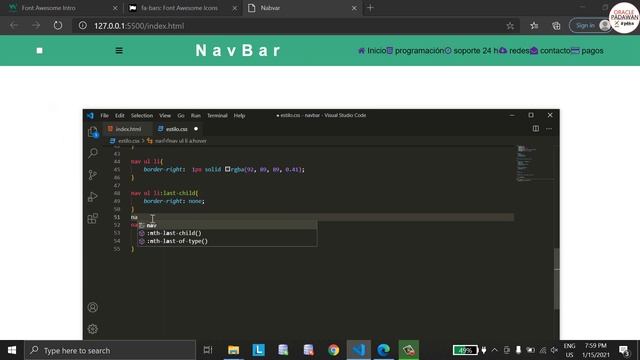Open a new browser tab
Screen dimensions: 640x360
[x=370, y=8]
